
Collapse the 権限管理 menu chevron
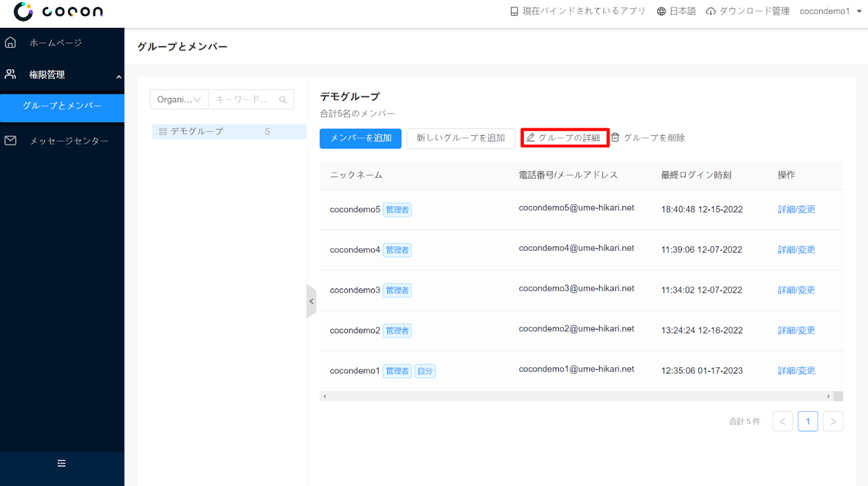[119, 77]
